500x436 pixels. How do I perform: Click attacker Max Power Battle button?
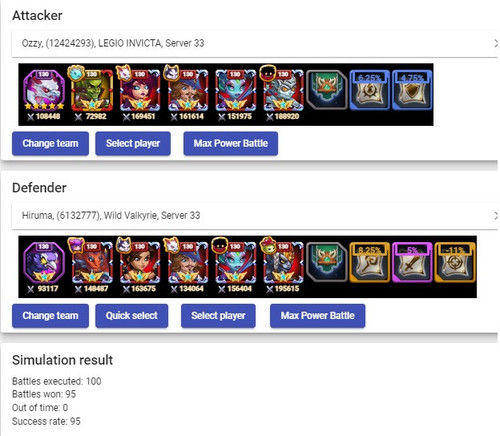(x=231, y=143)
